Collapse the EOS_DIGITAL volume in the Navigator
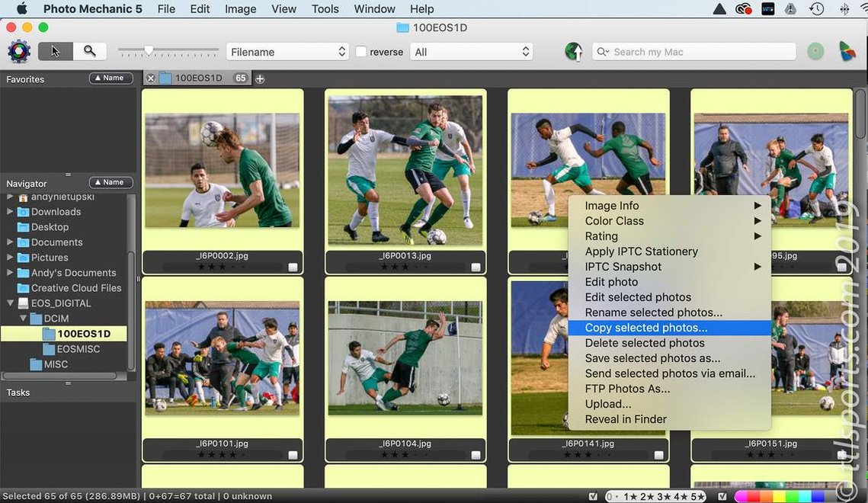The height and width of the screenshot is (503, 868). pos(10,303)
